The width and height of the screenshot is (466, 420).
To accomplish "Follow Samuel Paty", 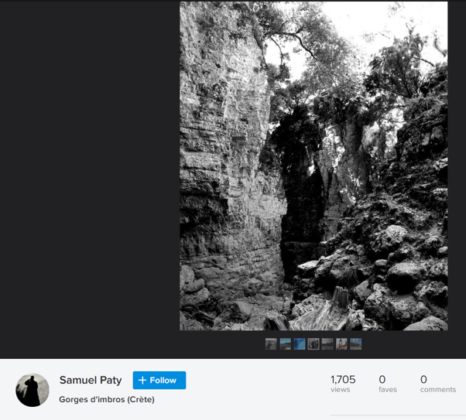I will coord(159,380).
